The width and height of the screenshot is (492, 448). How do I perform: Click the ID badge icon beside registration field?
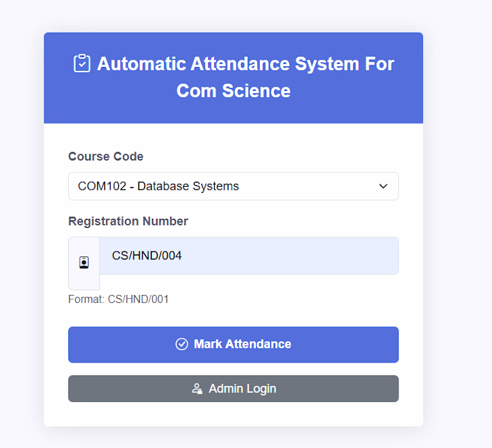pyautogui.click(x=84, y=262)
